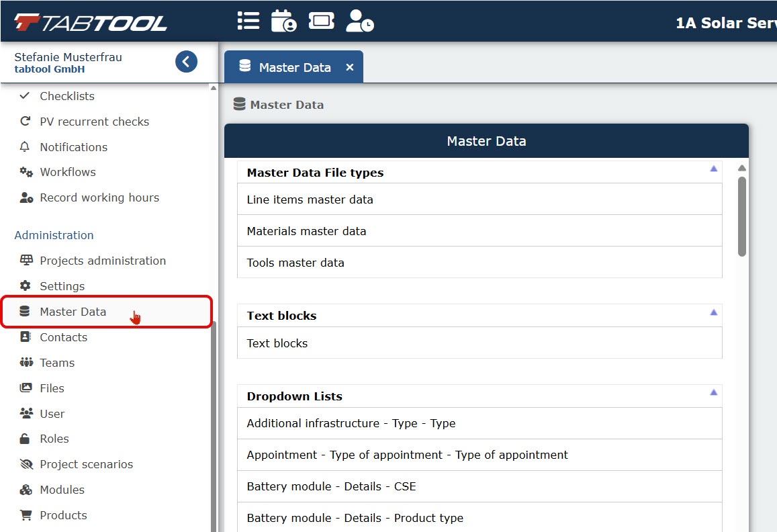Click the sidebar scrollbar up arrow
Image resolution: width=777 pixels, height=532 pixels.
point(214,88)
